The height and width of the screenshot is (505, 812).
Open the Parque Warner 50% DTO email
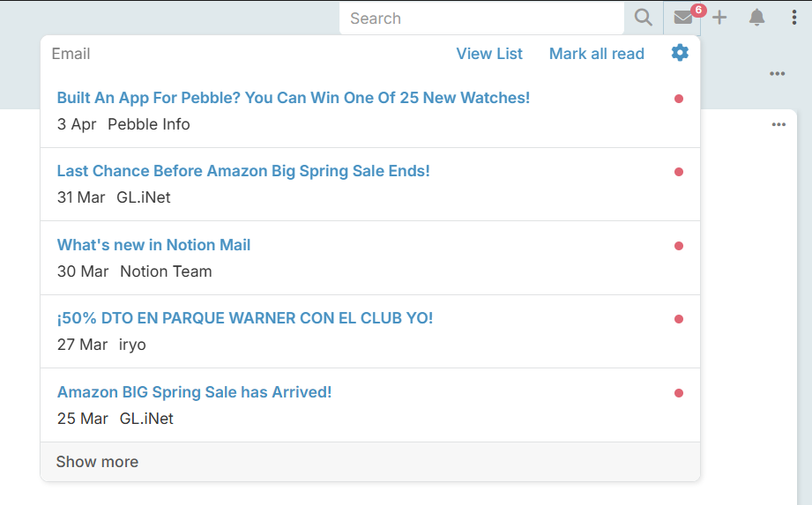(245, 318)
